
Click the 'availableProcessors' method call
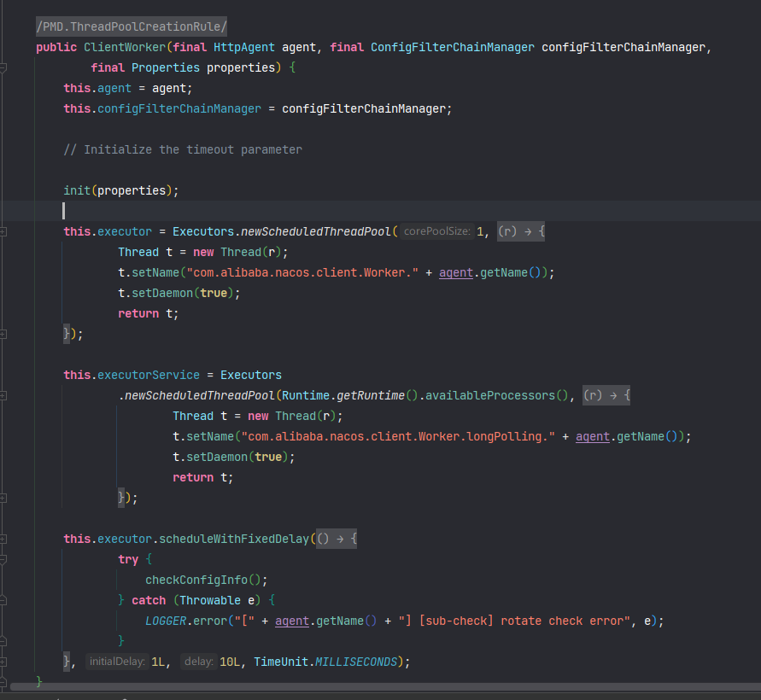(x=490, y=395)
